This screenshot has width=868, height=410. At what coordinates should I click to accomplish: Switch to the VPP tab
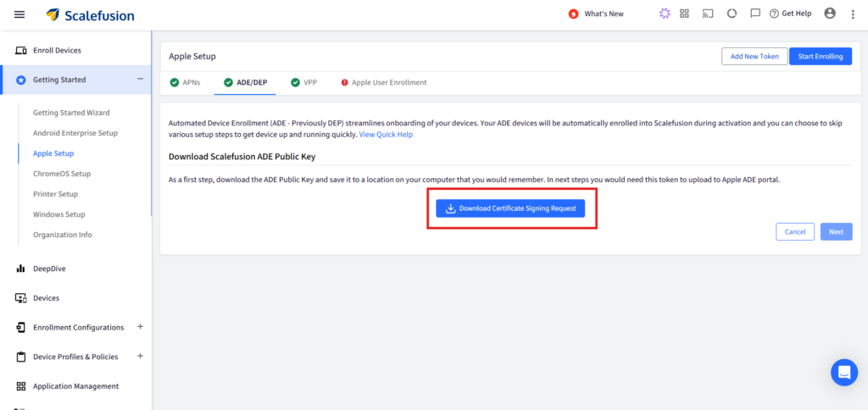click(304, 82)
